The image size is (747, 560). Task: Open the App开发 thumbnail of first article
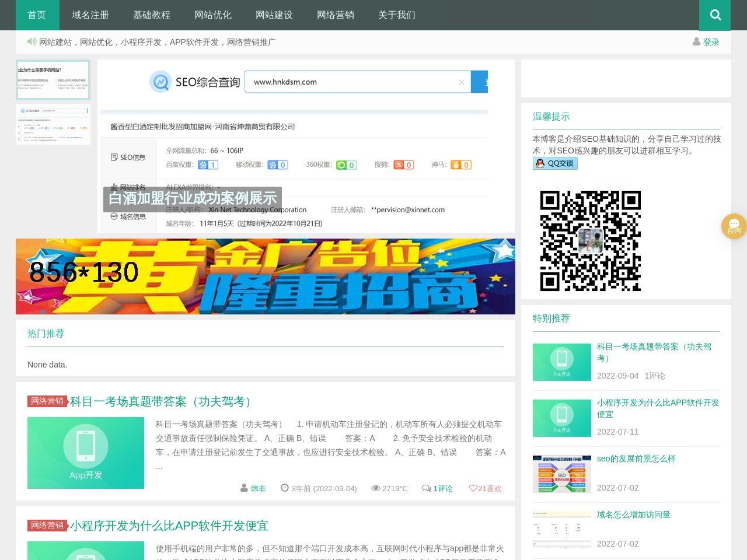tap(86, 453)
